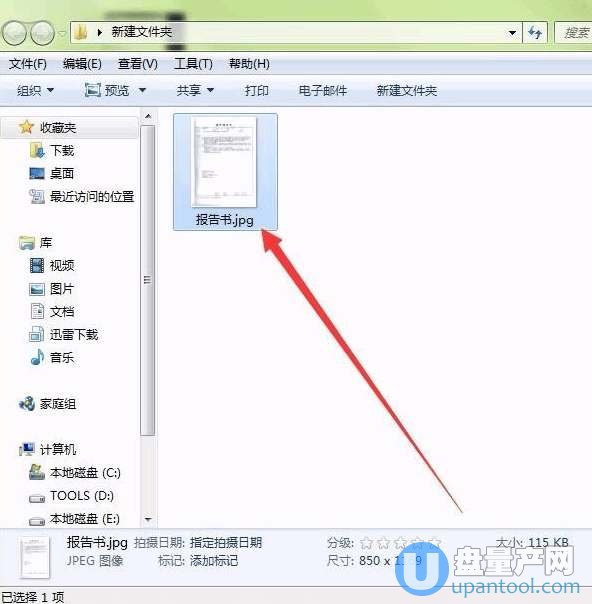The height and width of the screenshot is (604, 592).
Task: Open the 音乐 library
Action: (62, 357)
